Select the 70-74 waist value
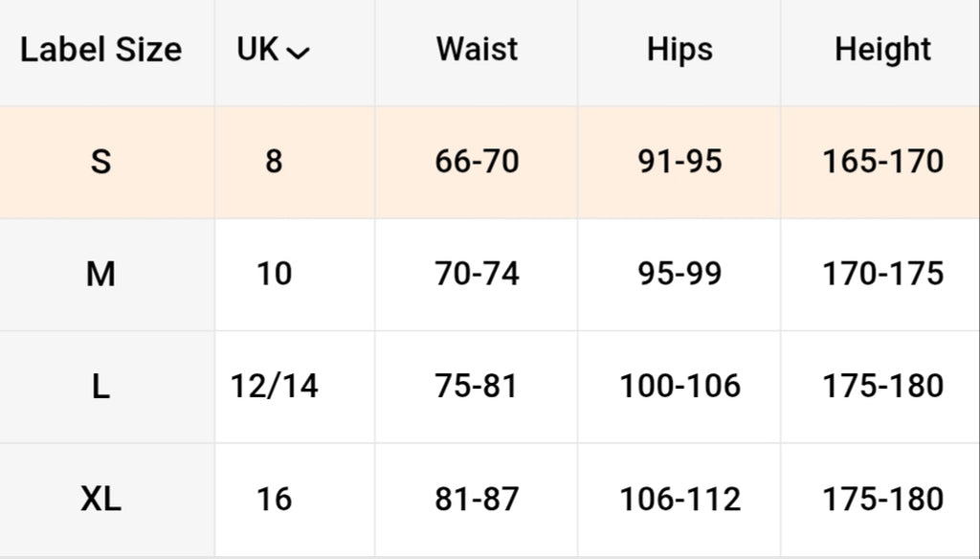Viewport: 980px width, 559px height. pyautogui.click(x=477, y=275)
